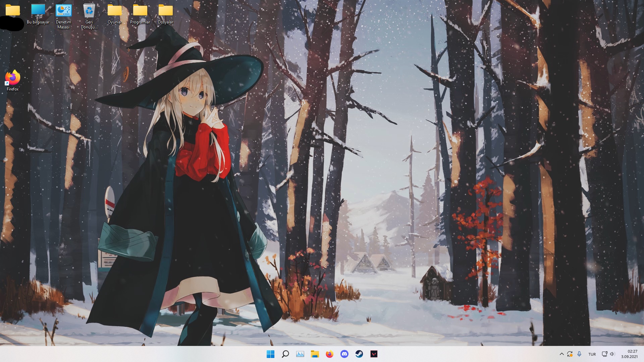Open the update sync tray icon
The image size is (644, 362).
[570, 354]
